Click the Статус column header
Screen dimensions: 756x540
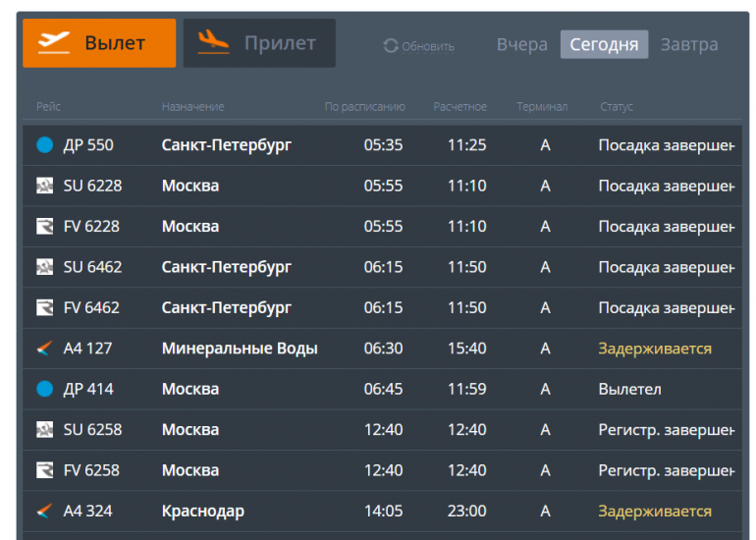[616, 107]
